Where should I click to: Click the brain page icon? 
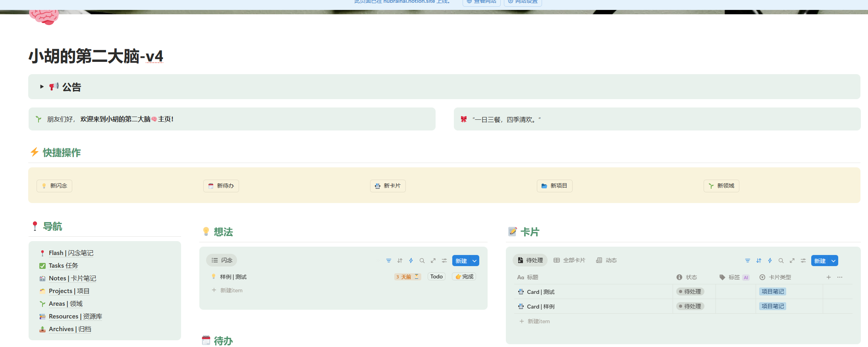click(44, 17)
